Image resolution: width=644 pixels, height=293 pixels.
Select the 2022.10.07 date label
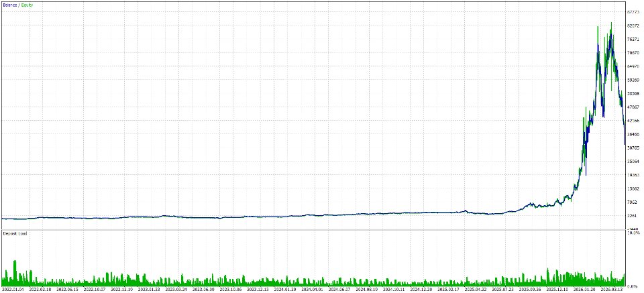coord(95,289)
